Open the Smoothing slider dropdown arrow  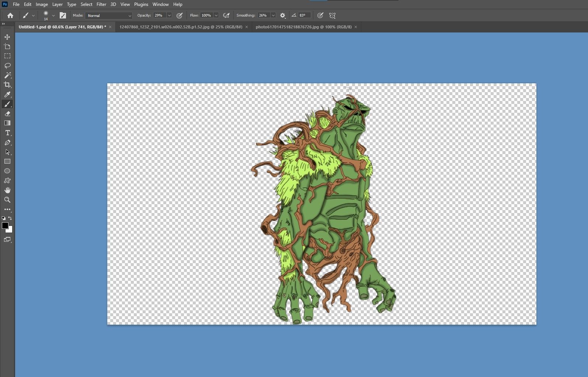click(x=273, y=15)
